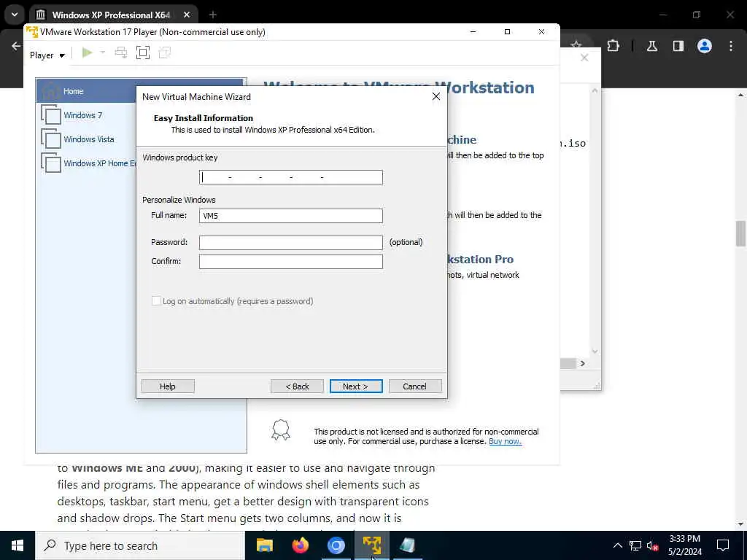This screenshot has width=747, height=560.
Task: Click the VMware Workstation title bar icon
Action: [32, 32]
